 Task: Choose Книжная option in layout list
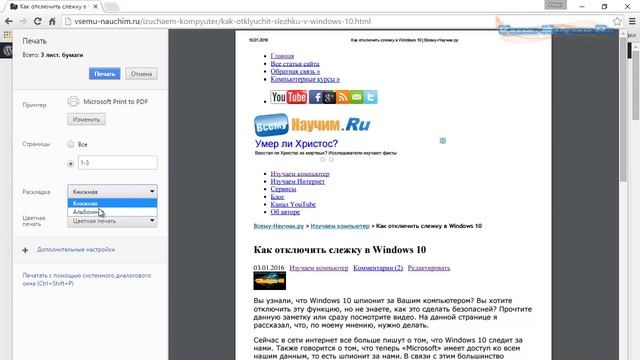(x=112, y=203)
